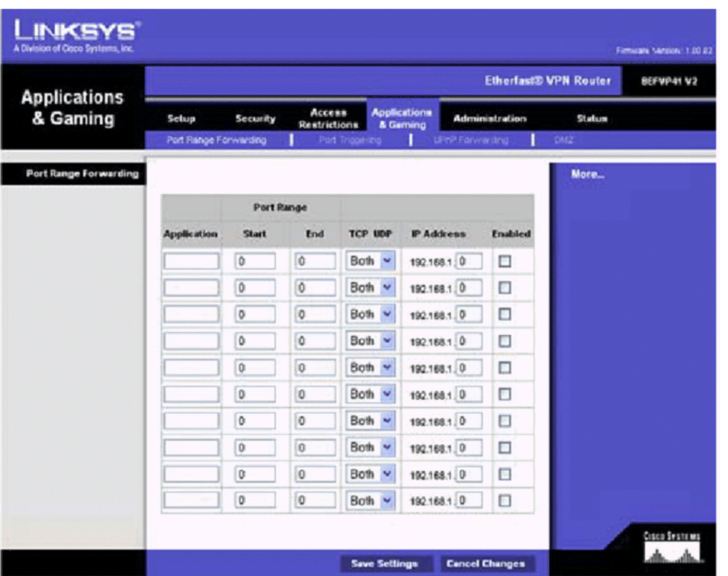The height and width of the screenshot is (576, 728).
Task: Select the Port Range Forwarding sub-tab
Action: 216,140
